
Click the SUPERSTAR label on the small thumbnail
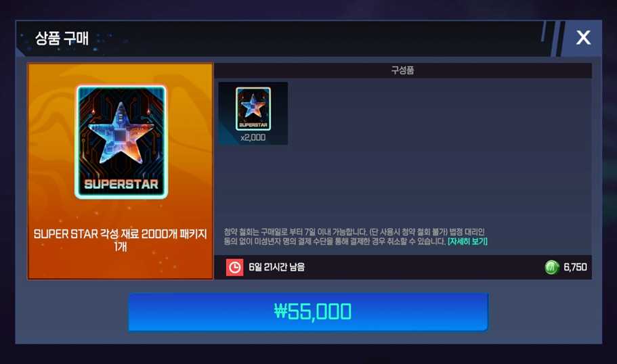point(253,125)
